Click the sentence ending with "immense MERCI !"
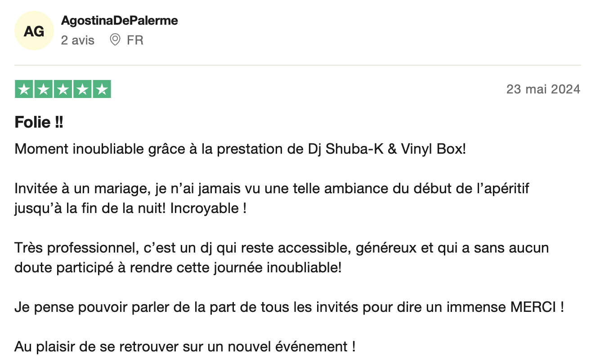 point(289,307)
